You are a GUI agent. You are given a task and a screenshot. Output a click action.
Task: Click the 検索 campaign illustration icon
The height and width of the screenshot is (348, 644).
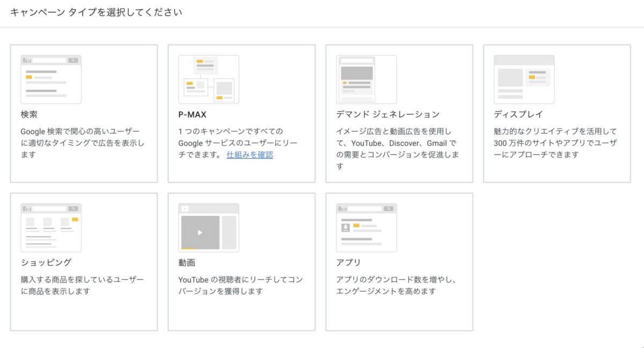51,79
